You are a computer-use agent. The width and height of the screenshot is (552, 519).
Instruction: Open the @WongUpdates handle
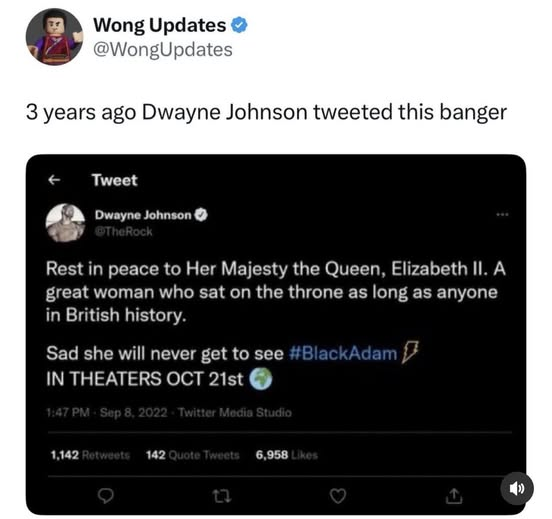pyautogui.click(x=163, y=50)
